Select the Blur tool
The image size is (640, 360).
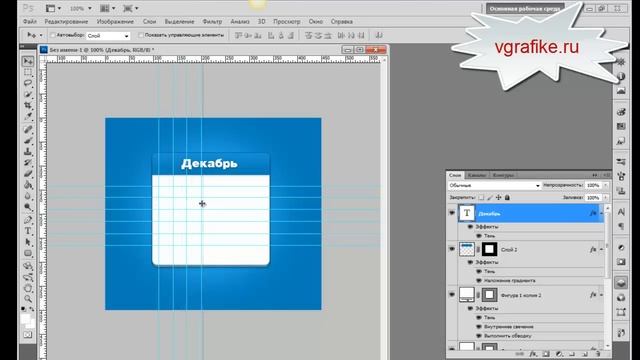click(x=28, y=196)
